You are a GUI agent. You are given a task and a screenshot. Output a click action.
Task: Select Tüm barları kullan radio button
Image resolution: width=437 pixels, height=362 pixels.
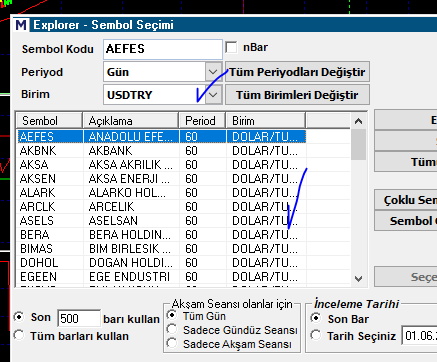coord(19,335)
